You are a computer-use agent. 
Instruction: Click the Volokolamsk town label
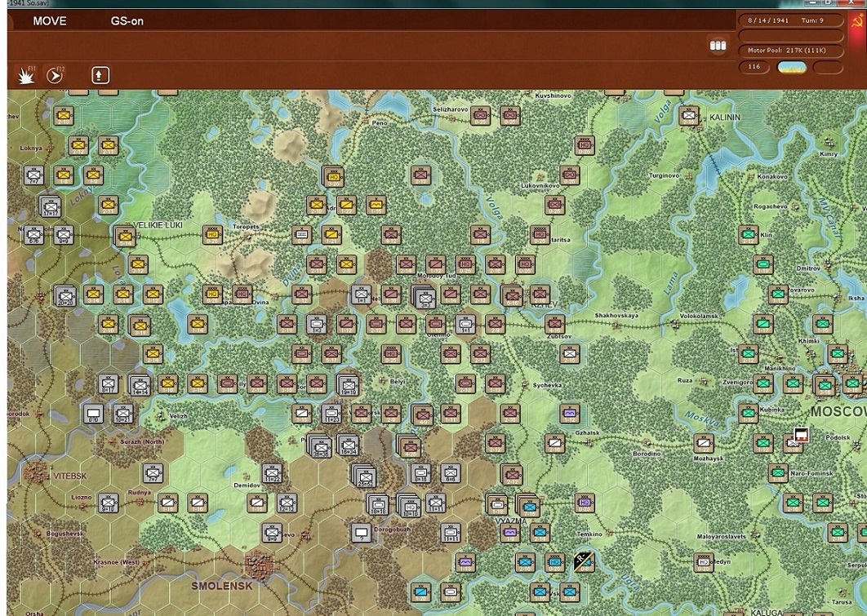[698, 317]
